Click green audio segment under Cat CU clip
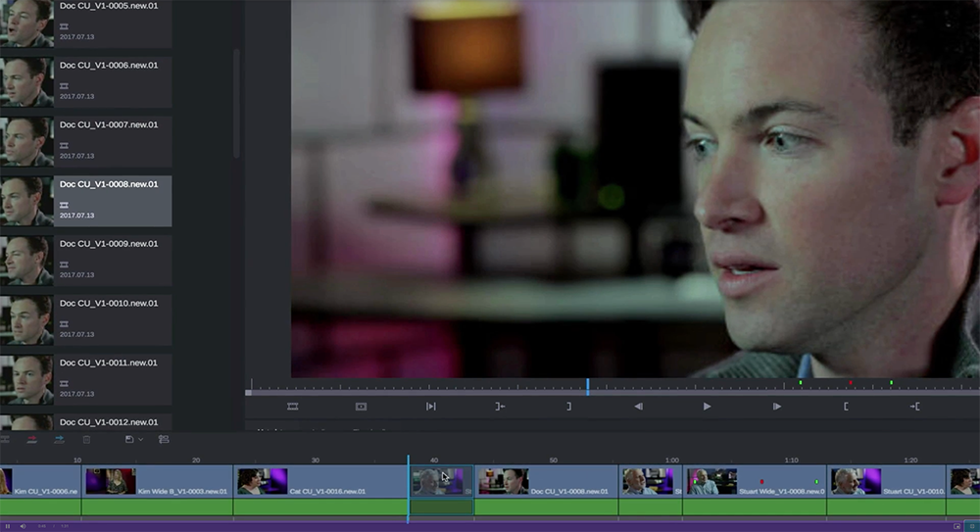 click(x=320, y=507)
